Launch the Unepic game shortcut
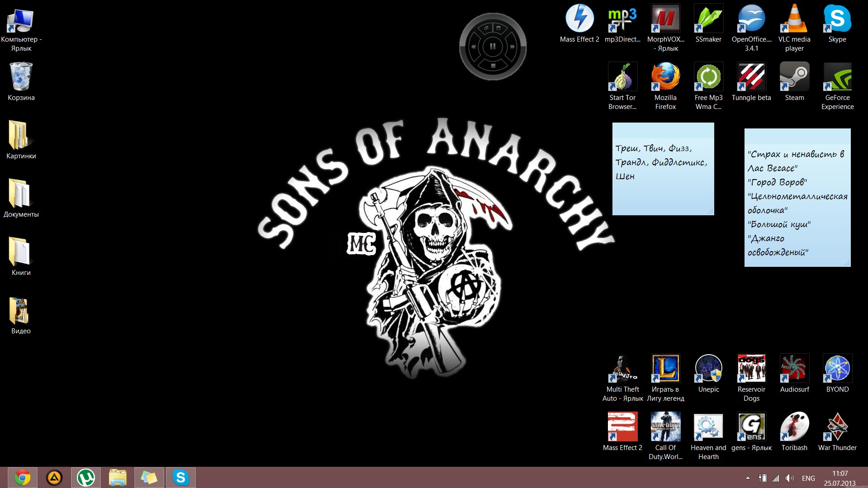 [x=708, y=368]
